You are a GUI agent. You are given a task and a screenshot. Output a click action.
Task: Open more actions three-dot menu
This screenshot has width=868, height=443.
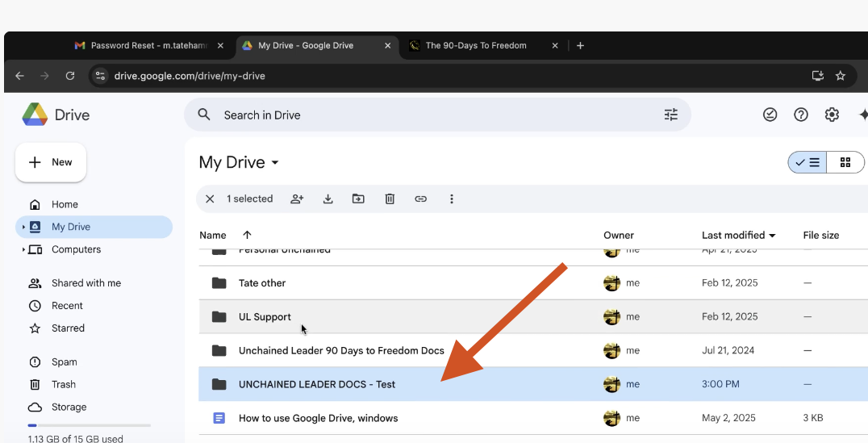click(x=452, y=199)
